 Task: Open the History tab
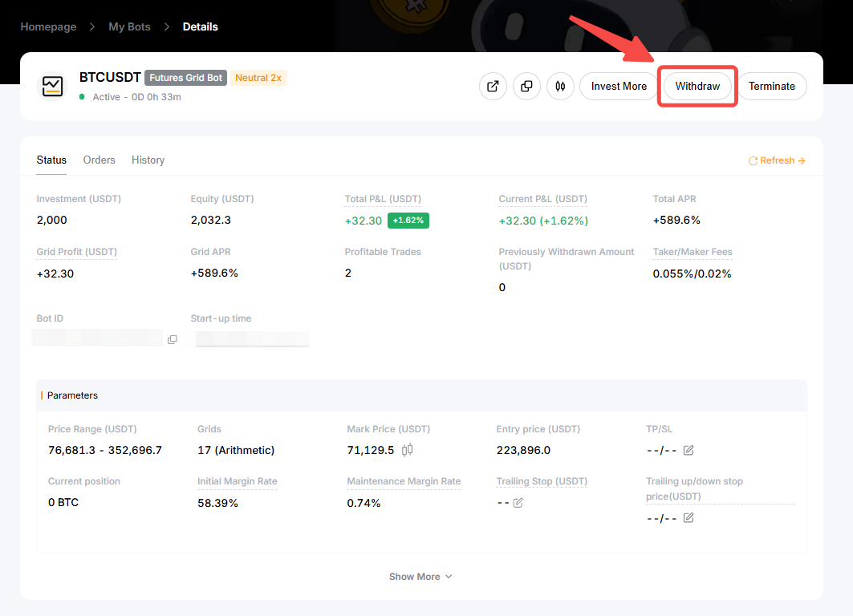tap(148, 160)
